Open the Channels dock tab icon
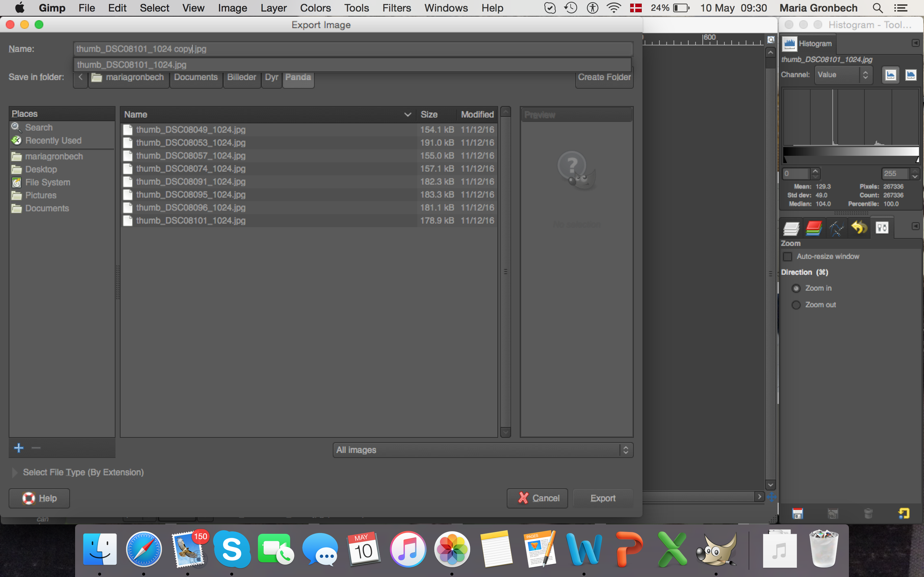The height and width of the screenshot is (577, 924). point(814,228)
